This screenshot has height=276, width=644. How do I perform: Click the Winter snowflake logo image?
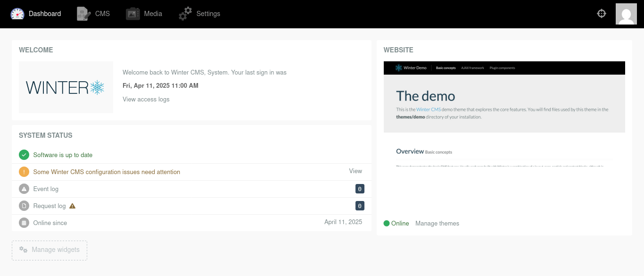tap(66, 87)
